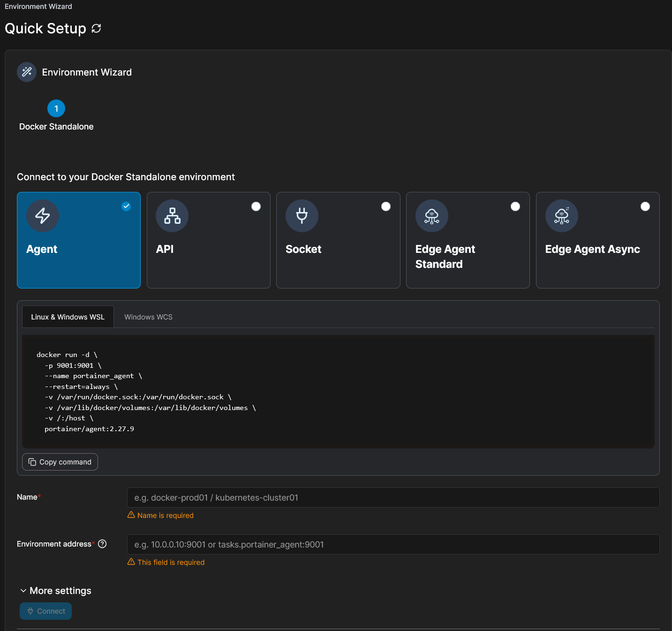Click the '/var/run/docker.sock' mount line
Image resolution: width=672 pixels, height=631 pixels.
point(138,397)
